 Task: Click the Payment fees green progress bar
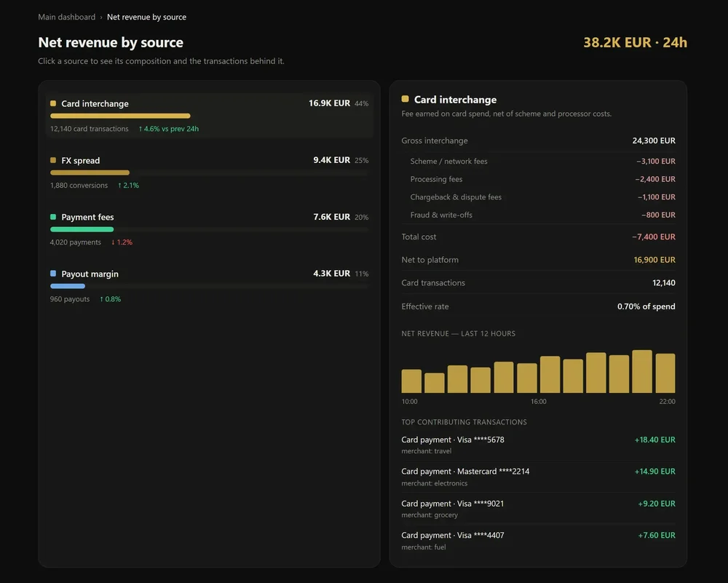tap(82, 229)
